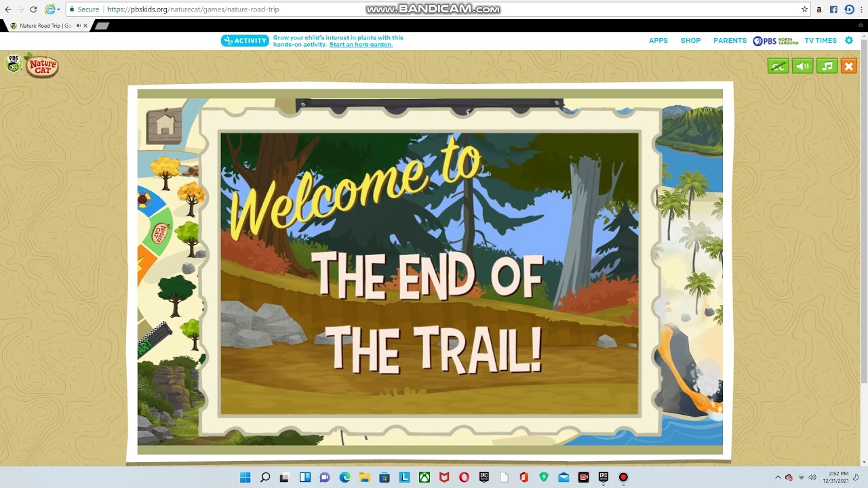The width and height of the screenshot is (868, 488).
Task: Open the TV Times link
Action: coord(821,41)
